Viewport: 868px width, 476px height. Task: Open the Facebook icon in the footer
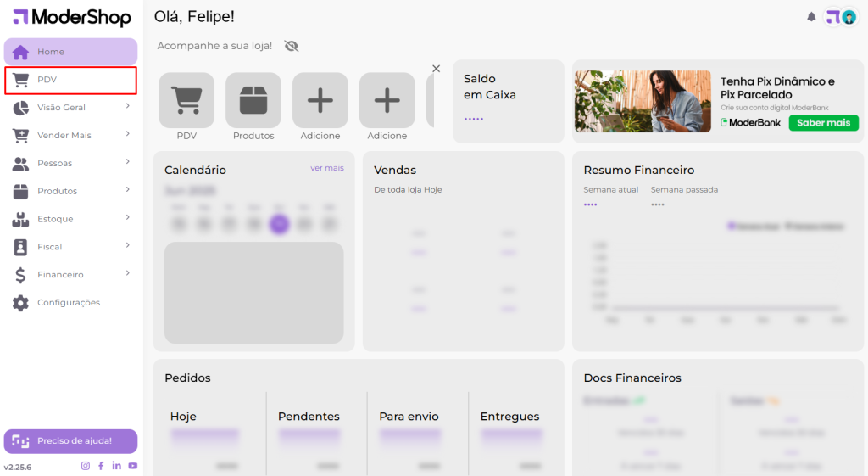coord(101,466)
